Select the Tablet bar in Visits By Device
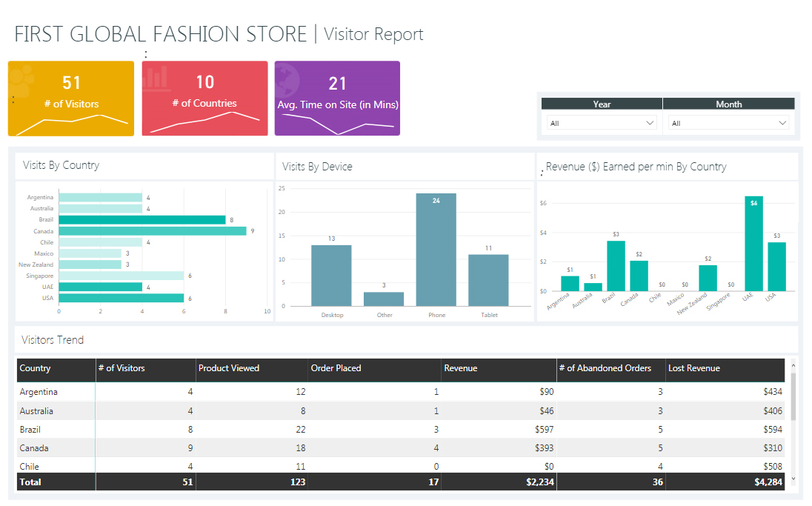 [488, 280]
